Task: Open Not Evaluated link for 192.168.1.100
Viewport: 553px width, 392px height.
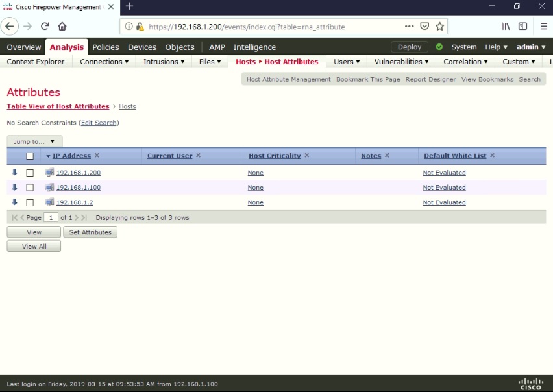Action: 444,187
